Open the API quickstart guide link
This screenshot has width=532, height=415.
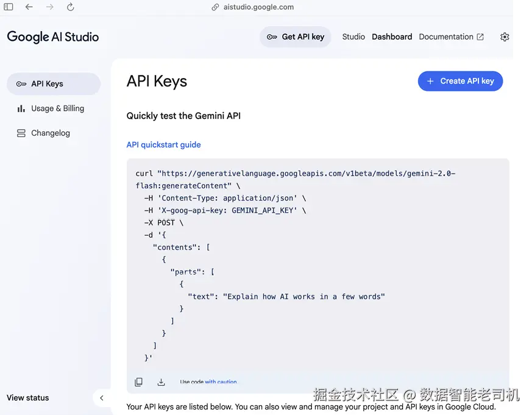point(163,144)
